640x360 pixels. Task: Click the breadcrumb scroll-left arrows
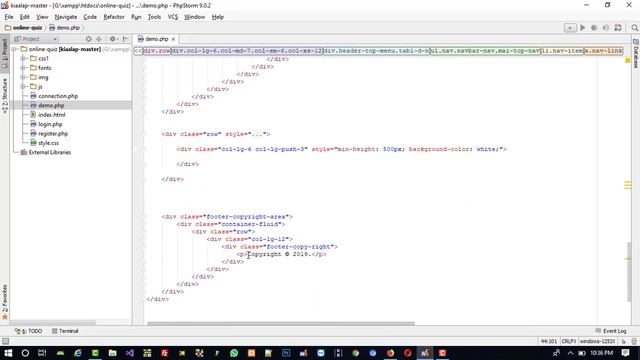(x=138, y=51)
